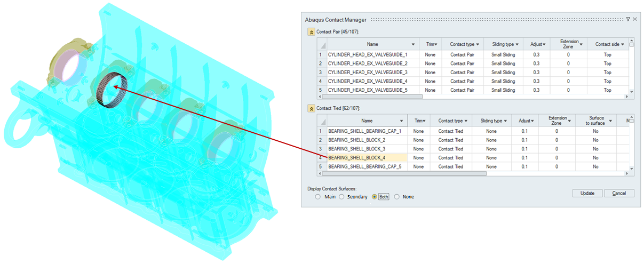This screenshot has width=644, height=264.
Task: Click select-all corner of Contact Pair table
Action: click(x=322, y=45)
